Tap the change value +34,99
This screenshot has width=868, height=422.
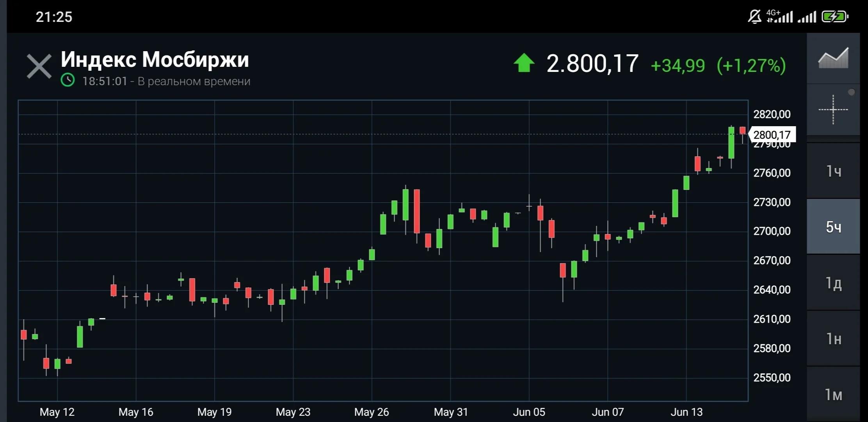click(x=678, y=66)
